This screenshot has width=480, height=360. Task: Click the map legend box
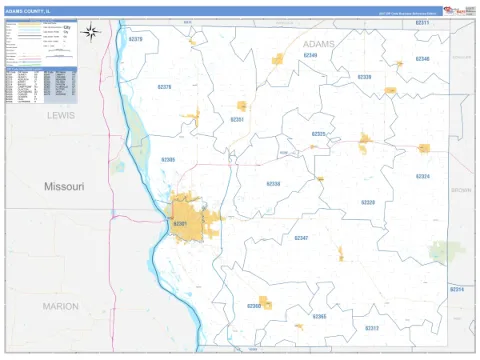coord(41,44)
